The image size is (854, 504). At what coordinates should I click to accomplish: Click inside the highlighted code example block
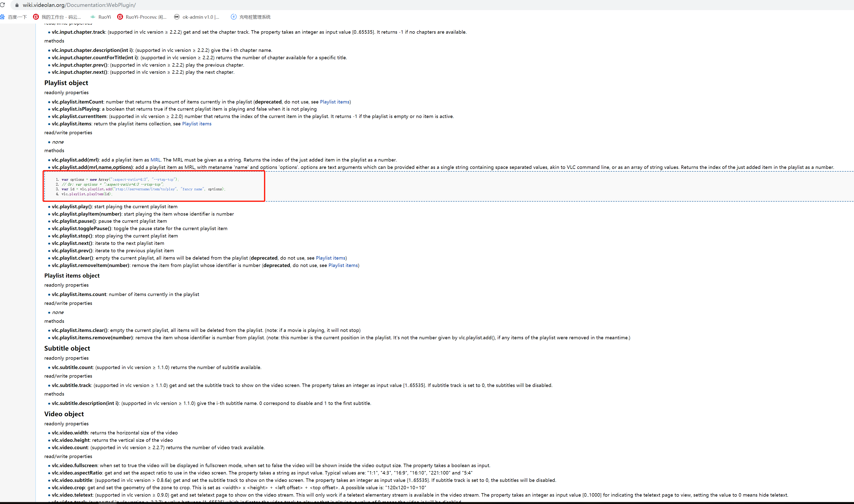[x=154, y=186]
